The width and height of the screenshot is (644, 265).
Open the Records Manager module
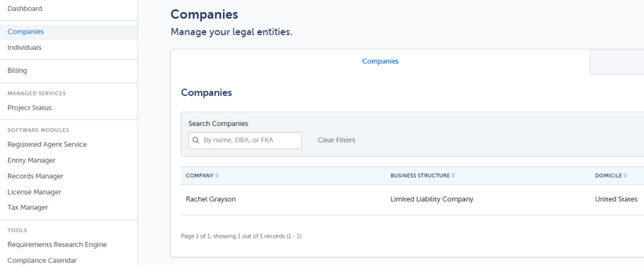pos(35,176)
